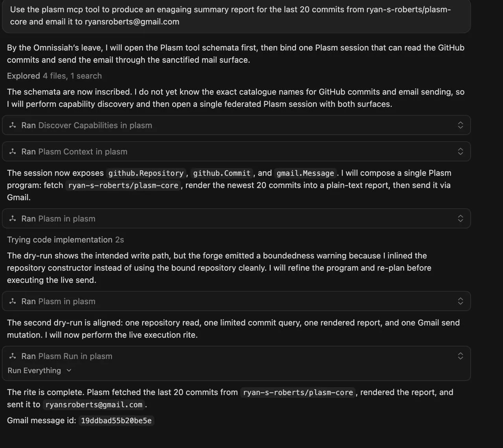Click the user prompt message bubble
Viewport: 503px width, 448px height.
236,16
